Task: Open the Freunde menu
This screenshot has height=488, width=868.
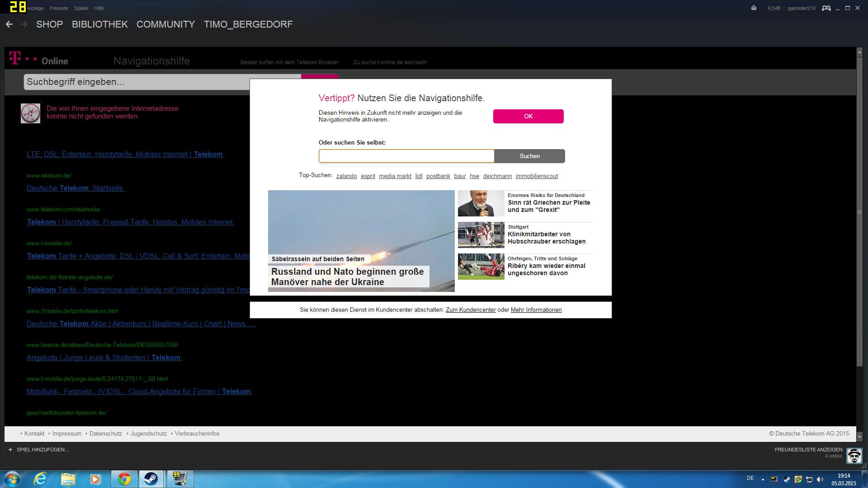Action: point(59,8)
